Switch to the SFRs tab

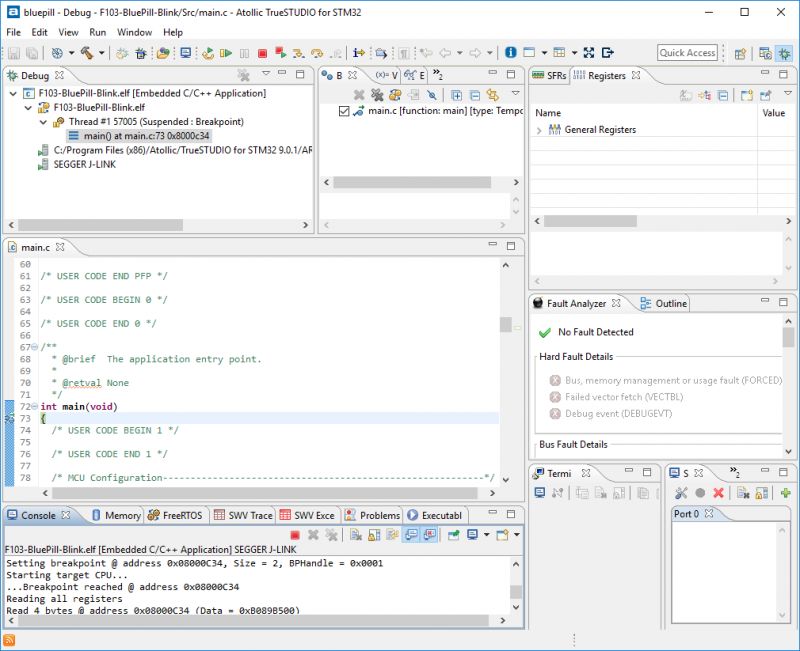549,76
